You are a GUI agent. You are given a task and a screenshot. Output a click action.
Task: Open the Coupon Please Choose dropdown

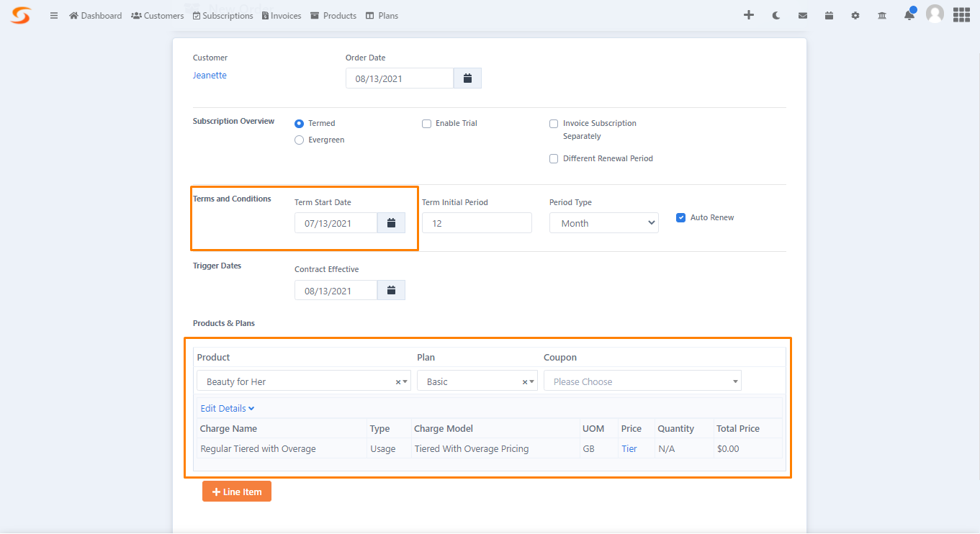coord(642,381)
